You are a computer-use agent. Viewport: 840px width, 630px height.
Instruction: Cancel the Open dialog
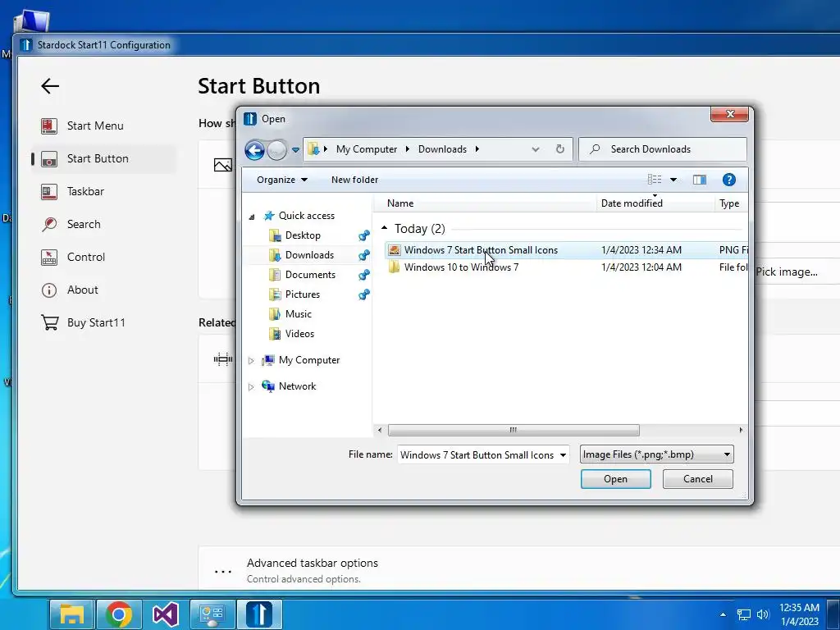click(697, 479)
